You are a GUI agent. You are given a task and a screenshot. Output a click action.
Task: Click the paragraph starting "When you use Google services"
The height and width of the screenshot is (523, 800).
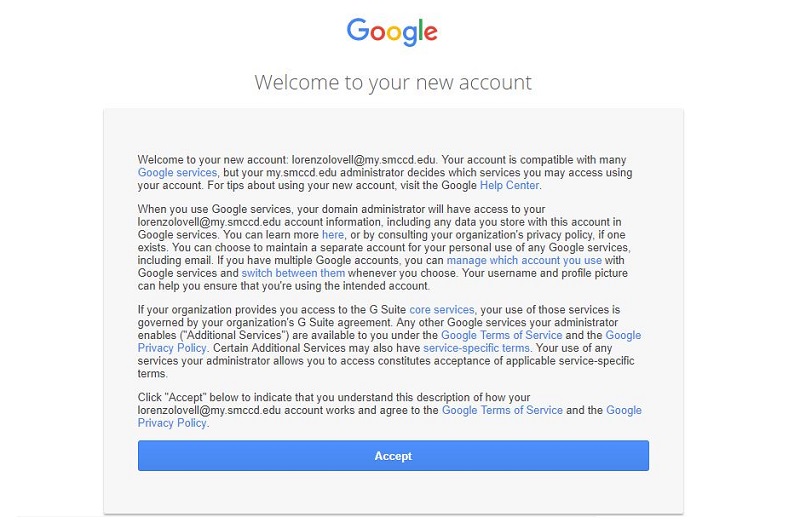coord(384,247)
